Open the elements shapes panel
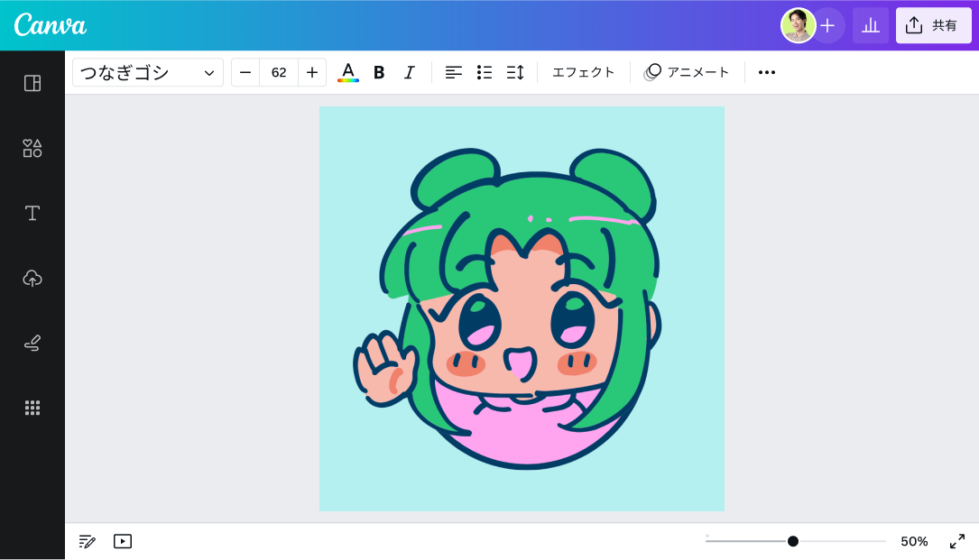Viewport: 979px width, 560px height. click(32, 148)
